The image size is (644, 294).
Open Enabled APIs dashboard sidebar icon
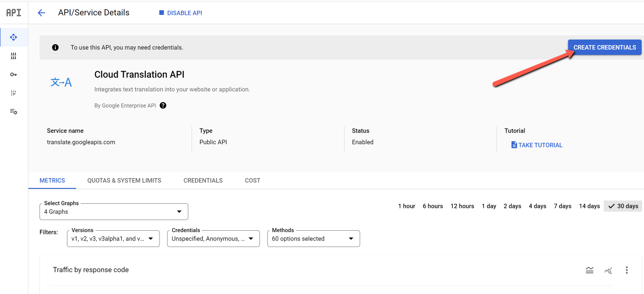click(13, 37)
